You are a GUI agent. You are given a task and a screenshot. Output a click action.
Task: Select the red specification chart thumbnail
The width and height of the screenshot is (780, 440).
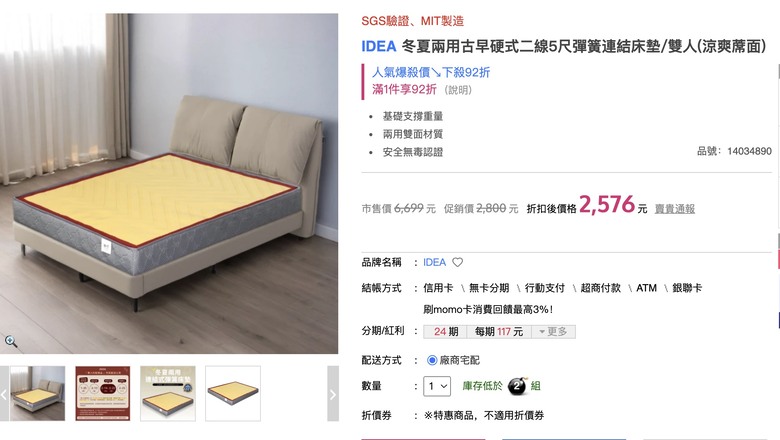click(x=103, y=394)
